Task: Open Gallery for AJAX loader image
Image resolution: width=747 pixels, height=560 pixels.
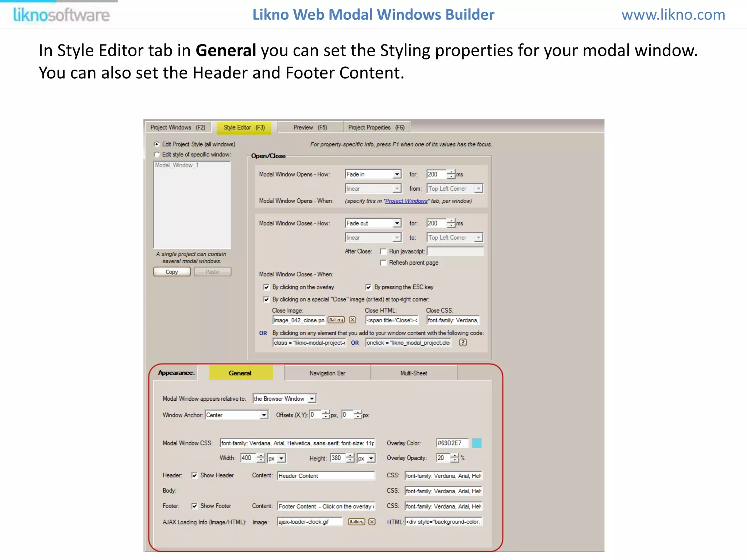Action: pos(356,522)
